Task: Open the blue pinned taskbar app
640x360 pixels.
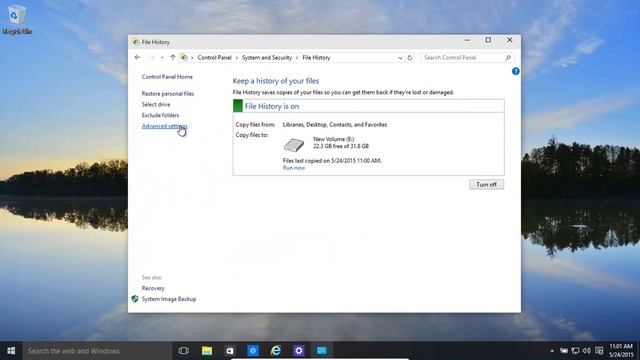Action: (253, 351)
